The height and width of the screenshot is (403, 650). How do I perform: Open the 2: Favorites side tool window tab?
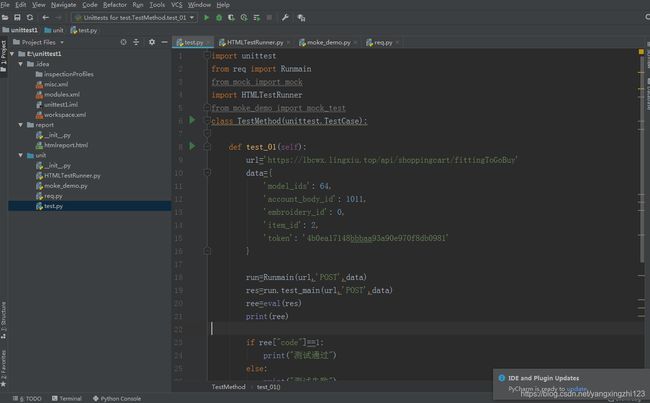click(x=4, y=368)
